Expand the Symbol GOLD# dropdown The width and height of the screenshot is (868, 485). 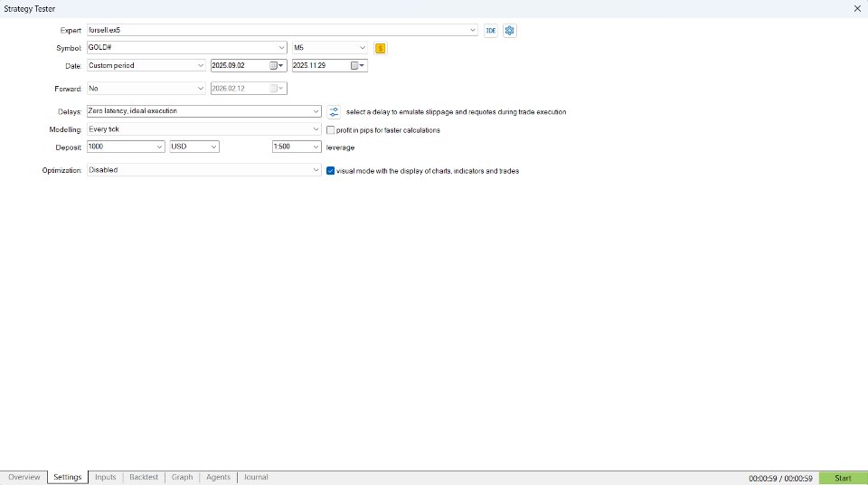pos(281,48)
